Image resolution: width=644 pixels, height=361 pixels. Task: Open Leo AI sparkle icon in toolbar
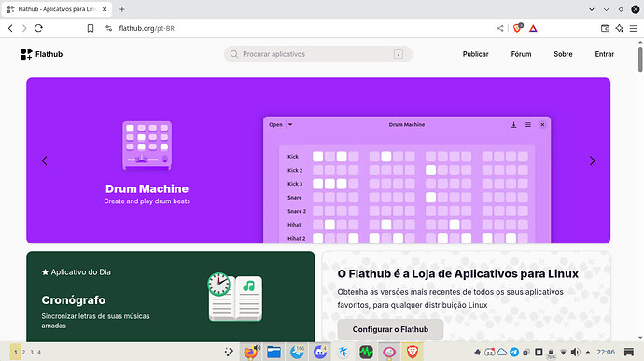coord(620,28)
